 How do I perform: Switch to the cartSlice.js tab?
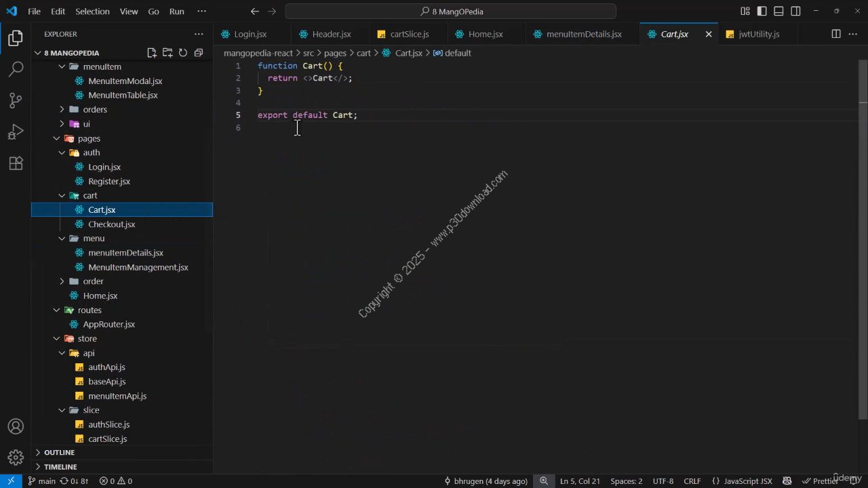pyautogui.click(x=409, y=34)
